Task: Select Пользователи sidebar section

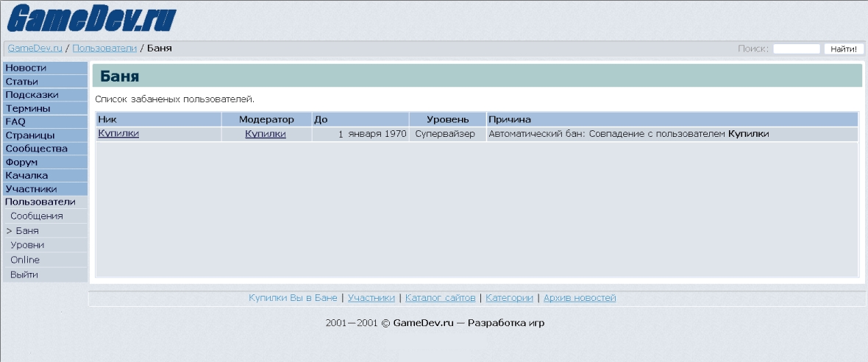Action: coord(46,202)
